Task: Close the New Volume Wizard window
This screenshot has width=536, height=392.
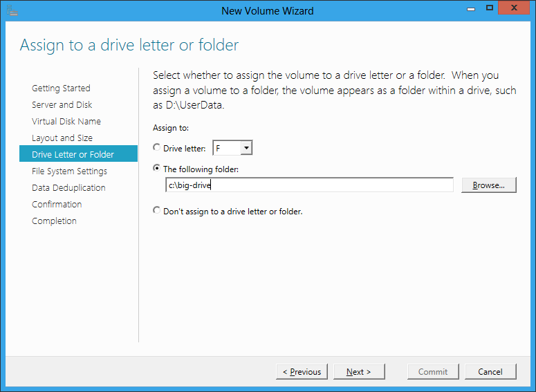Action: tap(514, 8)
